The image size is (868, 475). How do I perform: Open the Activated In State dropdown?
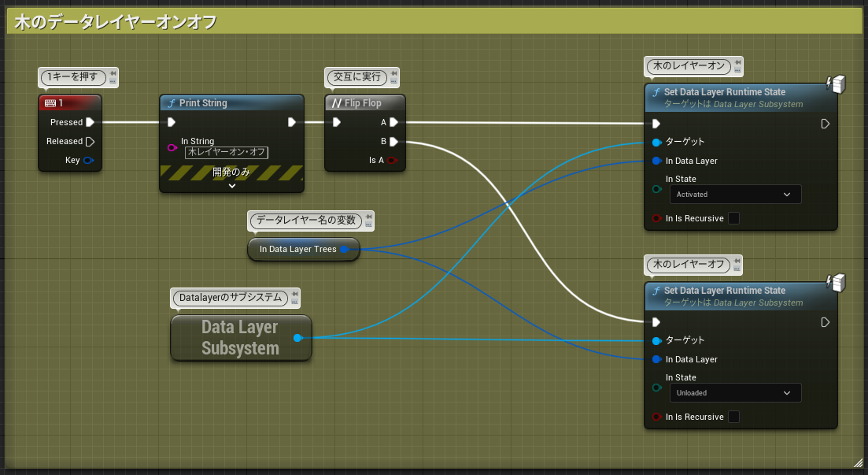[x=735, y=195]
